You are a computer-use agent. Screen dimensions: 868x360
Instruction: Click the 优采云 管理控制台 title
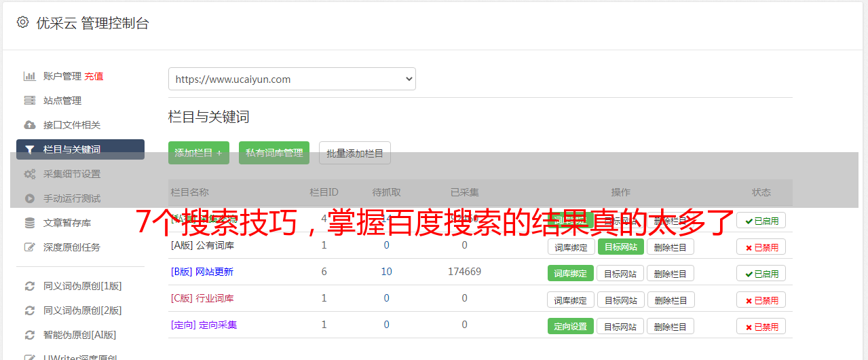(92, 23)
